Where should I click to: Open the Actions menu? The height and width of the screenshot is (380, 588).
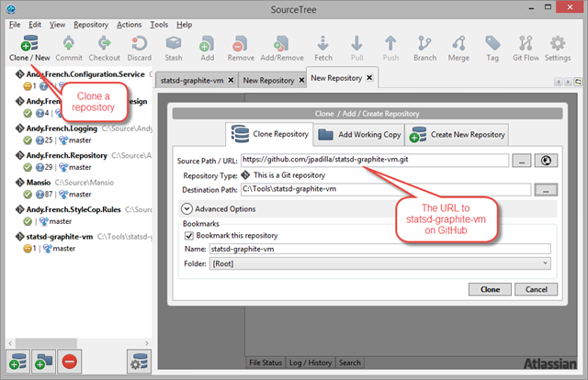click(129, 25)
